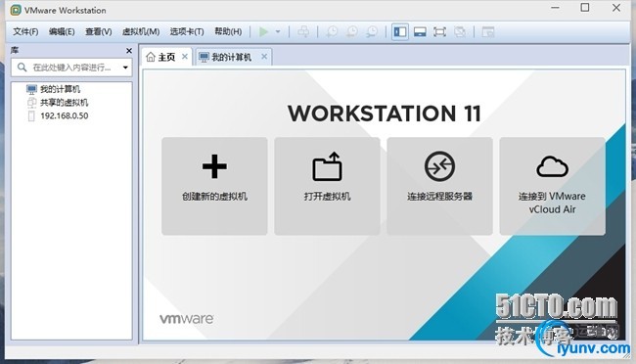Expand the library search dropdown arrow
The image size is (636, 364).
coord(126,68)
